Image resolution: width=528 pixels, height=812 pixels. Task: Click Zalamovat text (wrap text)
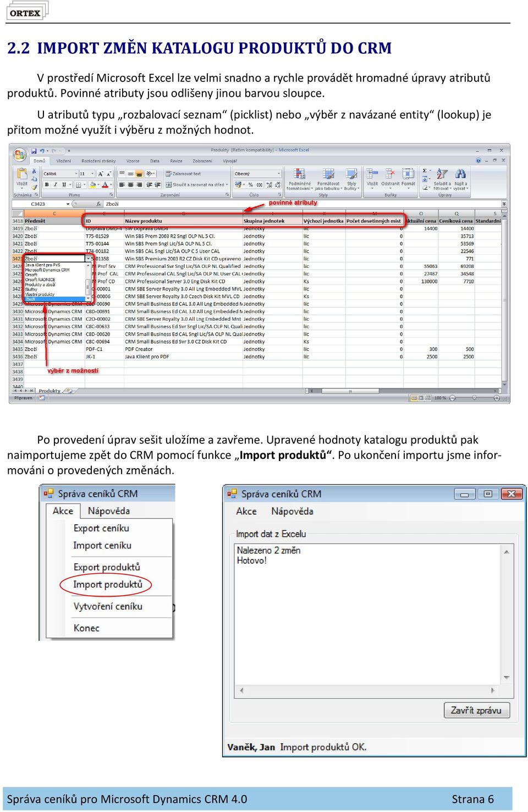pos(184,173)
